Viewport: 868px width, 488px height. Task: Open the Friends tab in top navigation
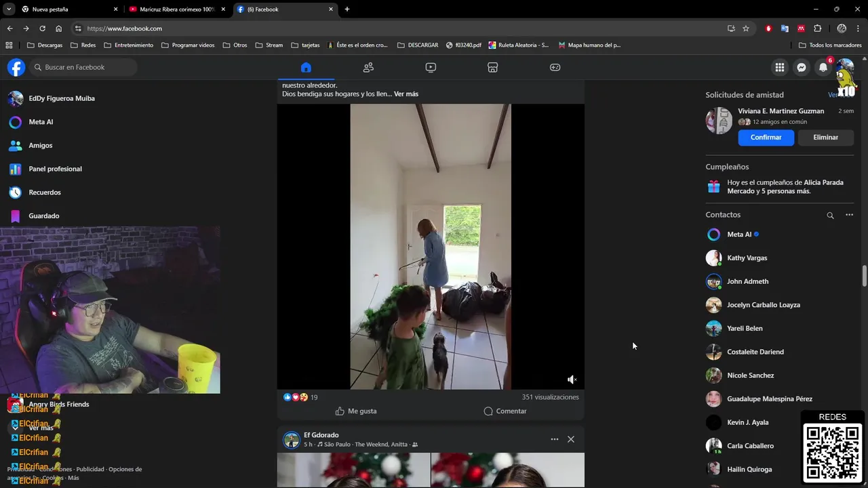click(x=368, y=67)
